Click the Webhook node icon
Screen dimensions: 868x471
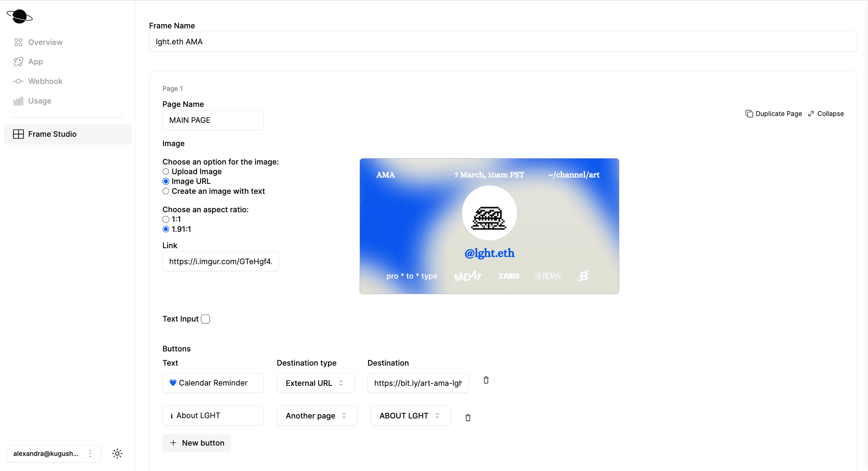18,81
